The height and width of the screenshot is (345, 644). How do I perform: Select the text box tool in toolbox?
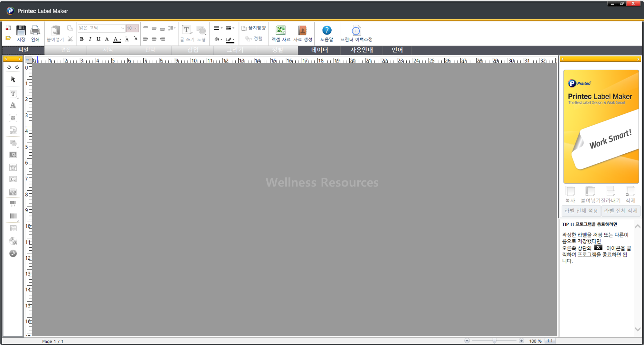(x=13, y=94)
